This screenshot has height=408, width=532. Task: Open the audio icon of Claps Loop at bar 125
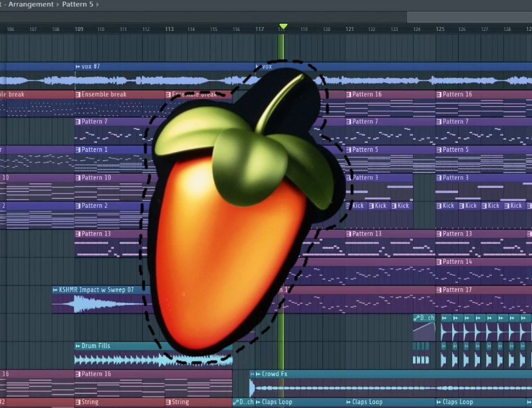(439, 402)
